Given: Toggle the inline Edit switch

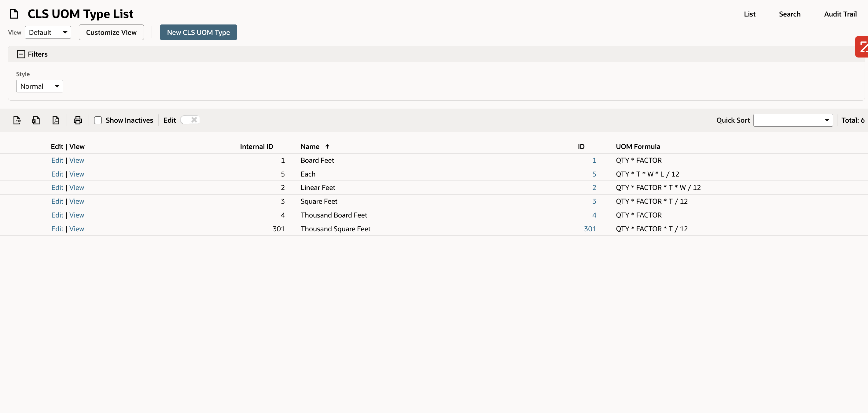Looking at the screenshot, I should click(190, 120).
